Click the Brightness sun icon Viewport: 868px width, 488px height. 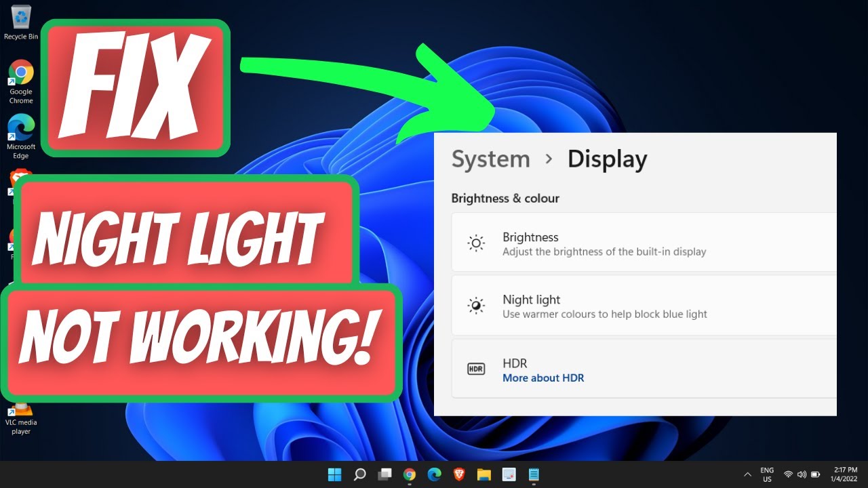pos(476,244)
